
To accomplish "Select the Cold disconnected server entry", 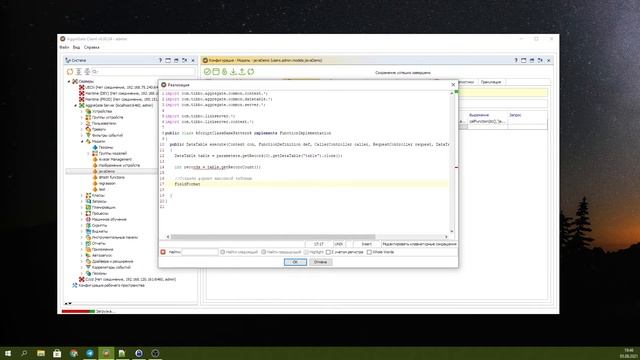I will pos(130,279).
